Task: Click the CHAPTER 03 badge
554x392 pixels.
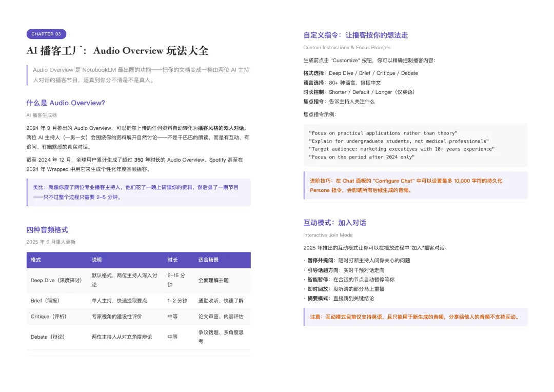Action: pyautogui.click(x=46, y=34)
